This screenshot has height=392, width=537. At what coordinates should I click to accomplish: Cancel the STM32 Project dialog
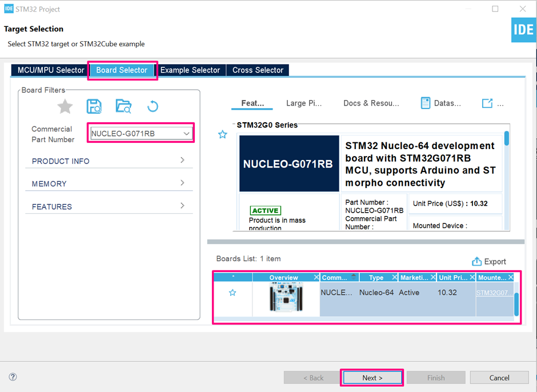click(499, 378)
